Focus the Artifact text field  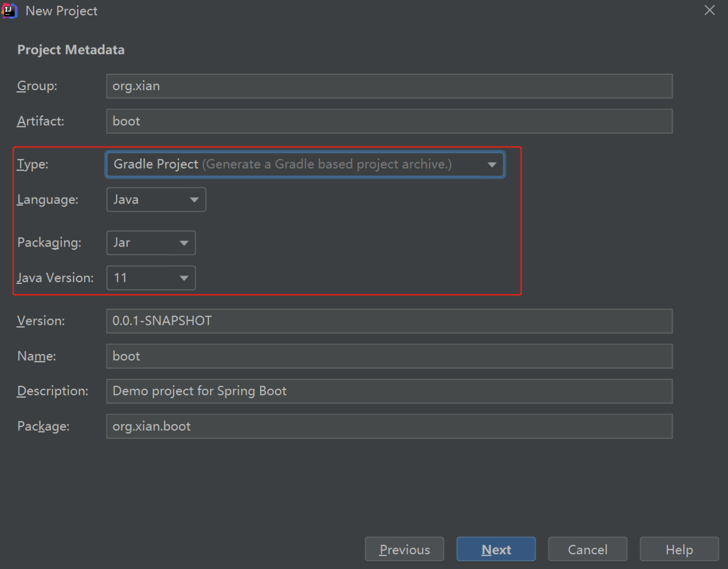(389, 121)
